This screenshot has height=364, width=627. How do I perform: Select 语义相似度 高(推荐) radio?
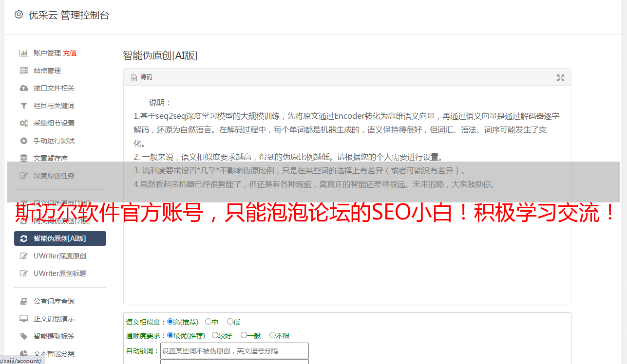[x=170, y=322]
